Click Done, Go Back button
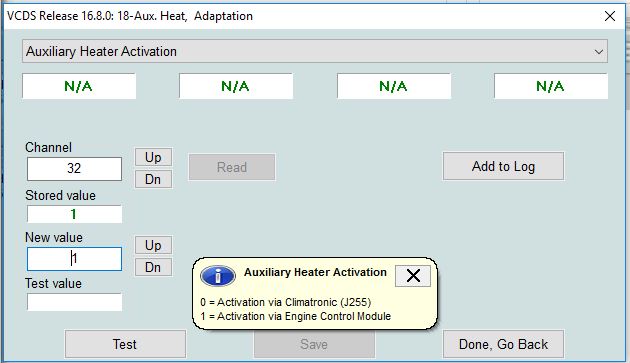This screenshot has height=363, width=630. [503, 344]
